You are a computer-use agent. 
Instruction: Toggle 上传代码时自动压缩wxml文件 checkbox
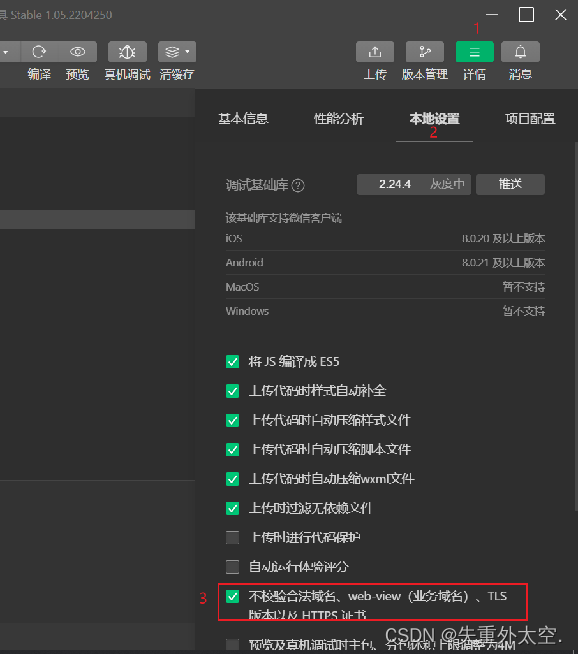click(x=233, y=479)
